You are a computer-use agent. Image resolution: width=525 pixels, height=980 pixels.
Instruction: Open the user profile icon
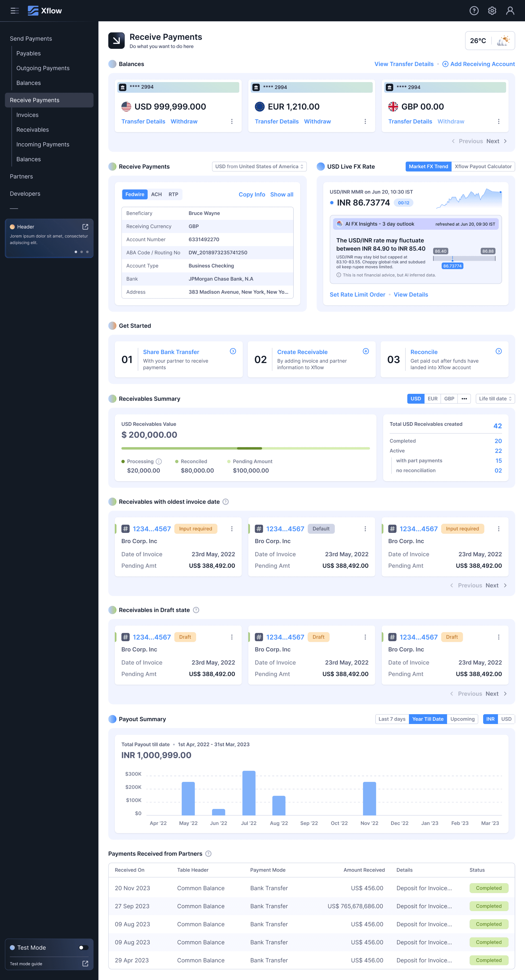(x=510, y=11)
